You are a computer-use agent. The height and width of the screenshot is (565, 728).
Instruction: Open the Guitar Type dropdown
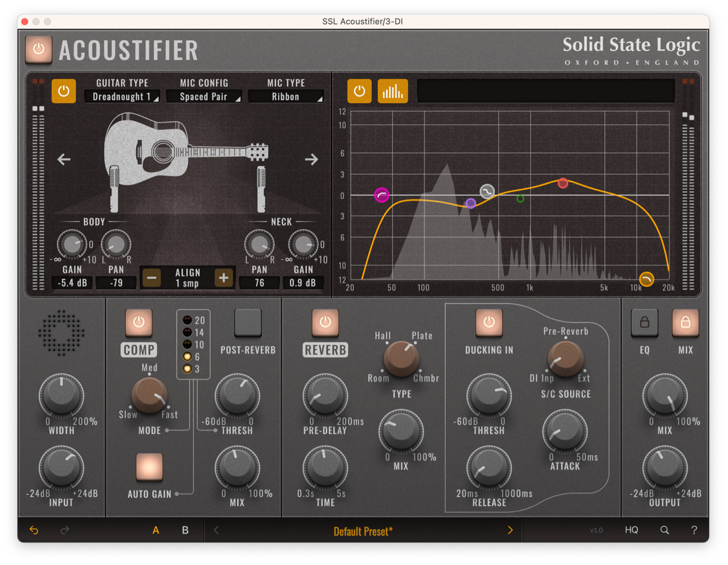pos(122,97)
